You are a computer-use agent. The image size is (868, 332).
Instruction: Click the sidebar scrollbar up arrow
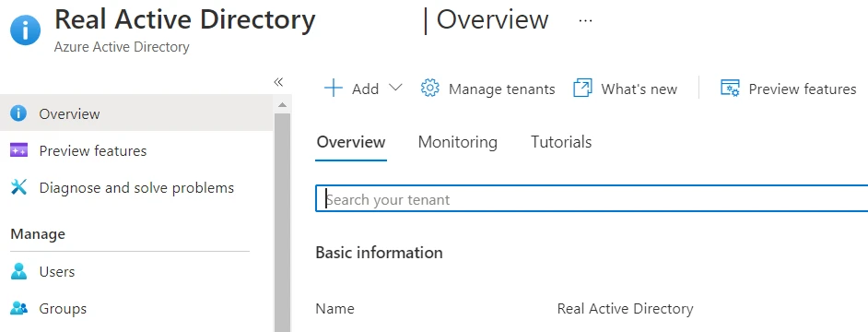[x=282, y=104]
